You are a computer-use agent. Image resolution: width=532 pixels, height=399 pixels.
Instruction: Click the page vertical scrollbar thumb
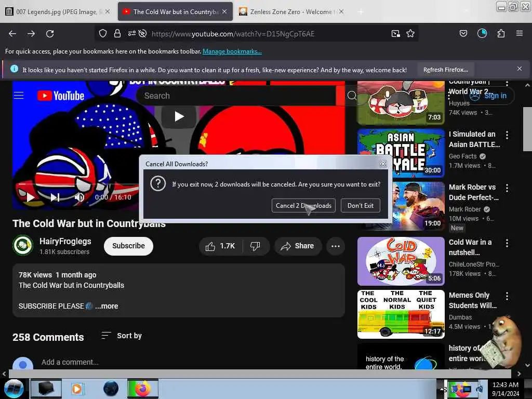click(527, 129)
